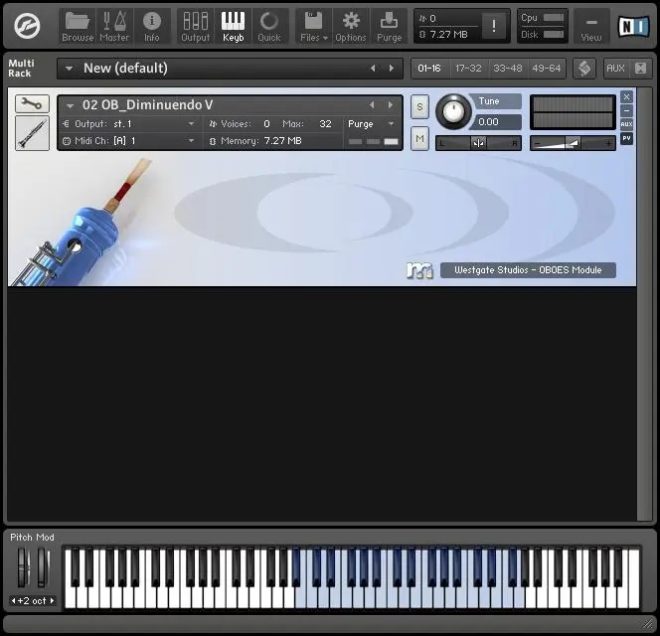This screenshot has width=660, height=636.
Task: Click the output level meter display
Action: point(572,112)
